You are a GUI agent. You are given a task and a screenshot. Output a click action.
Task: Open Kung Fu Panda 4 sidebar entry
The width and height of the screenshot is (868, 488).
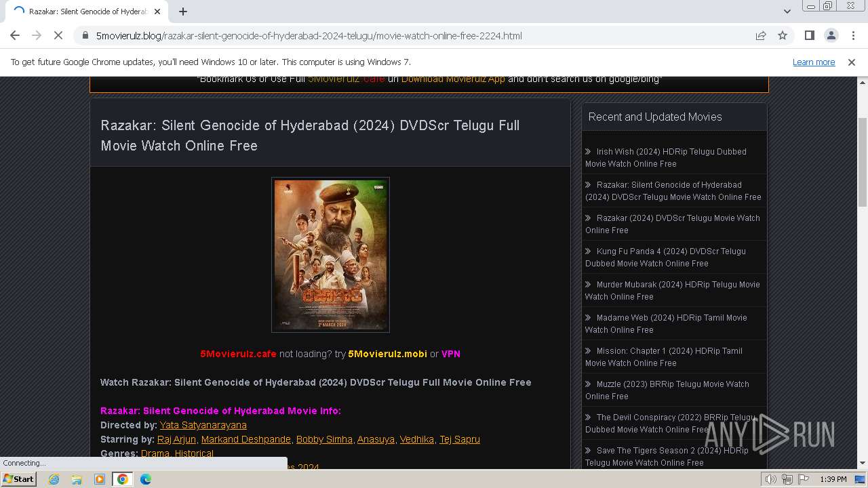pos(665,257)
